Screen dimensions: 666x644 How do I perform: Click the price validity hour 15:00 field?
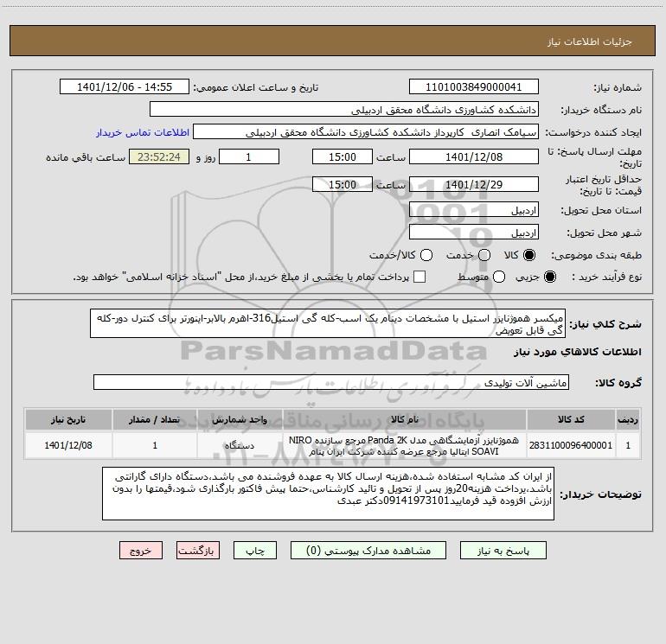click(343, 184)
